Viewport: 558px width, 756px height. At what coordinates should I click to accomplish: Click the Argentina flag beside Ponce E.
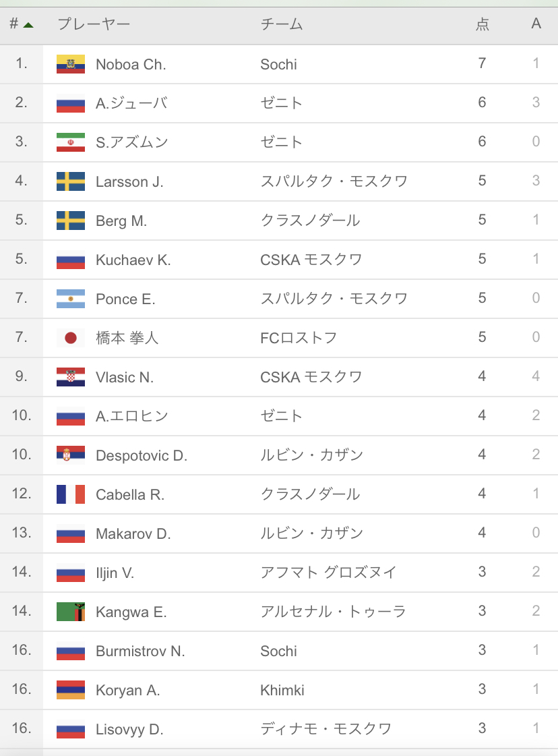click(71, 299)
